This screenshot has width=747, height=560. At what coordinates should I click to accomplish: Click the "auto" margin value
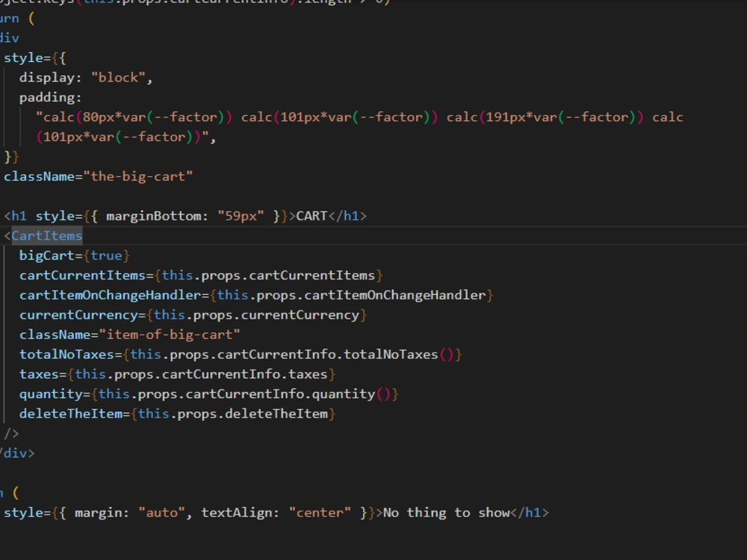click(161, 513)
